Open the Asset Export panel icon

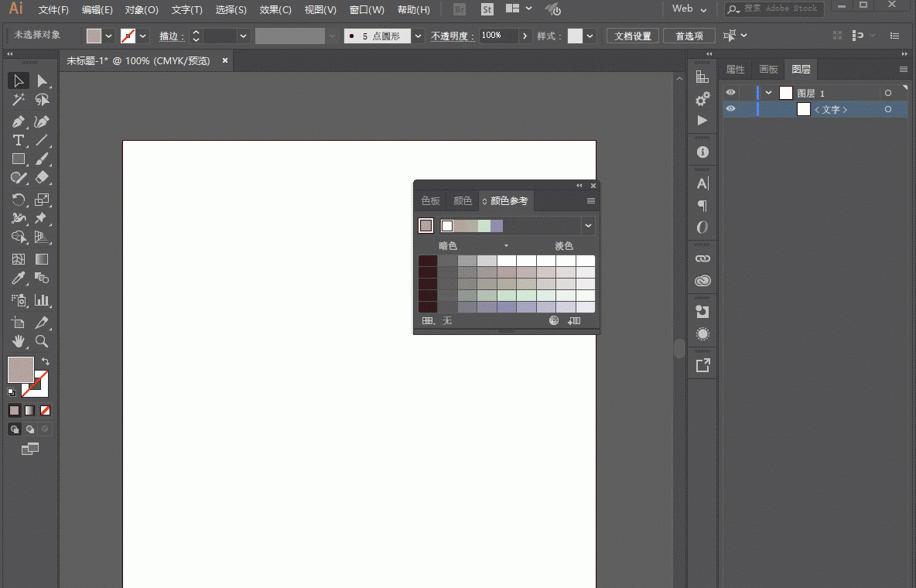(702, 365)
